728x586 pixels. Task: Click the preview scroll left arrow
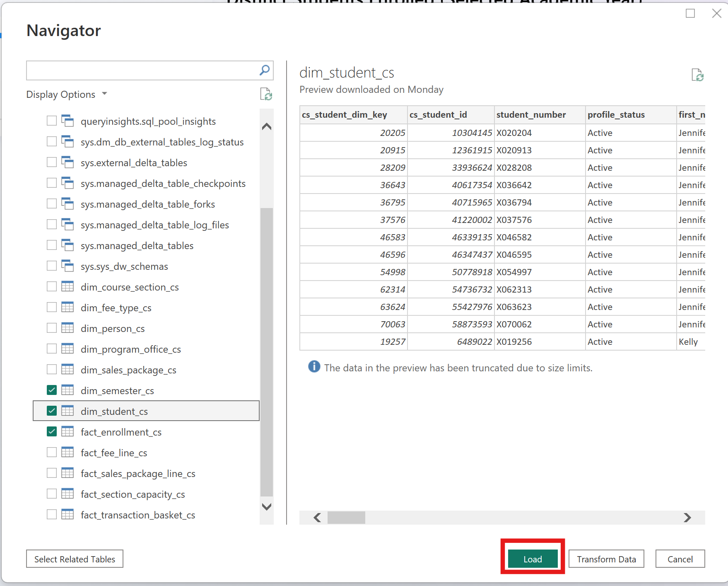[317, 518]
